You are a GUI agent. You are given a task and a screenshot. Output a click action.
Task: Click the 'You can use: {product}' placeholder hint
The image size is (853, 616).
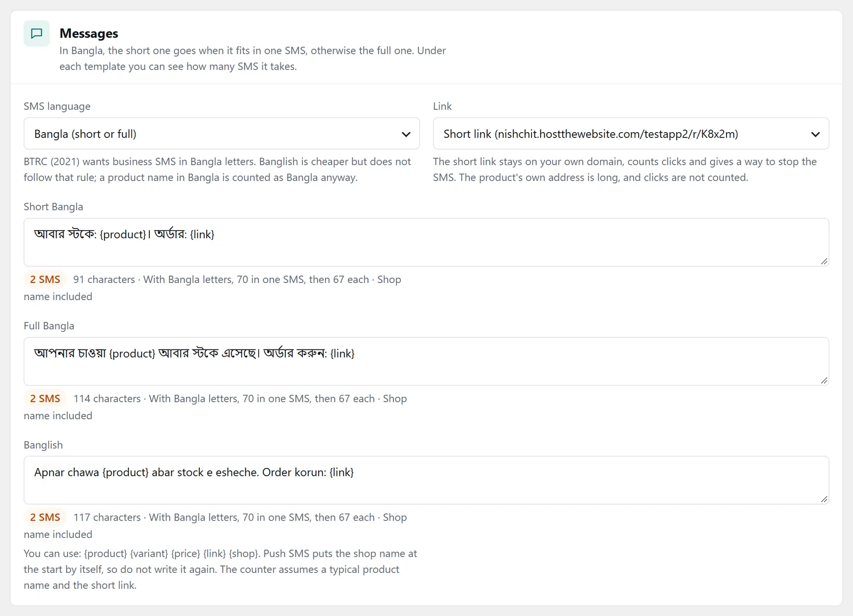[x=221, y=569]
